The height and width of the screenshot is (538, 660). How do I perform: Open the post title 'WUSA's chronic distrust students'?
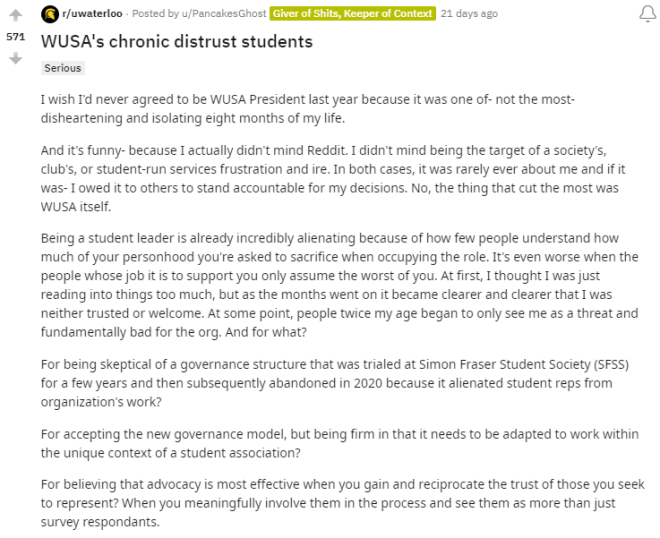click(177, 42)
